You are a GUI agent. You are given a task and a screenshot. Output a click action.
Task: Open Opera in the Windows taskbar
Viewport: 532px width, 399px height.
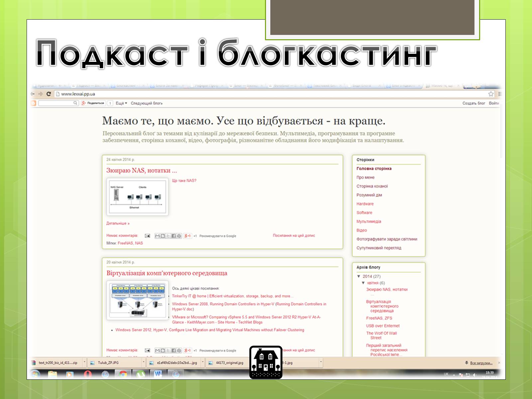(x=87, y=374)
